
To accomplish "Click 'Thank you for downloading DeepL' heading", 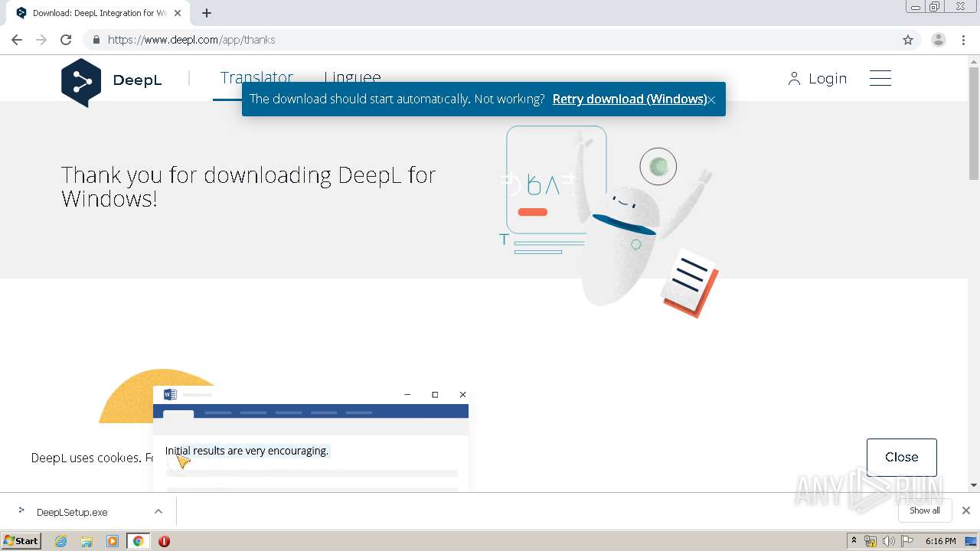I will [x=249, y=187].
